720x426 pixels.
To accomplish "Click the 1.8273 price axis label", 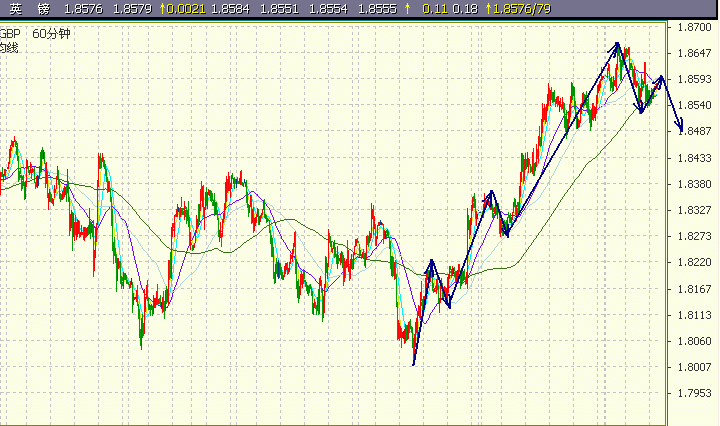I will tap(694, 236).
